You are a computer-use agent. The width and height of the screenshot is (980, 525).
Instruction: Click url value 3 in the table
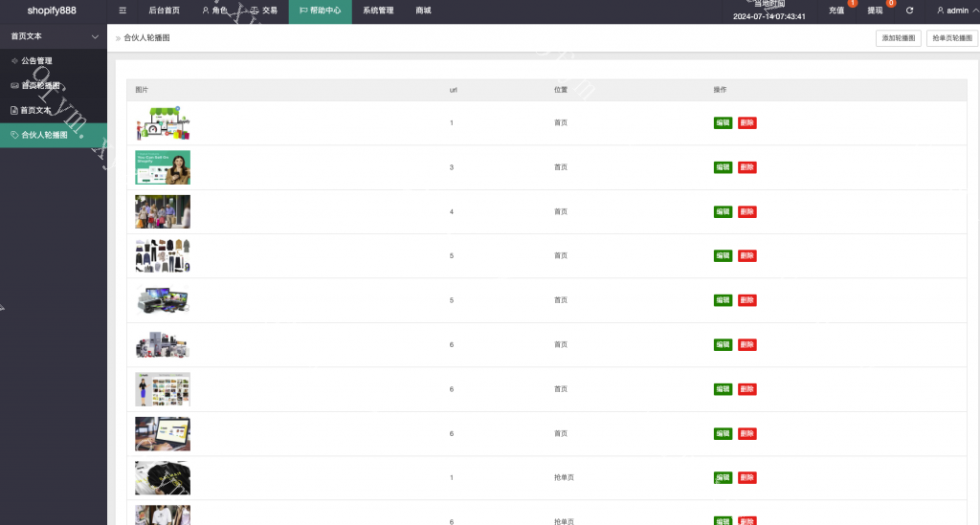coord(452,167)
